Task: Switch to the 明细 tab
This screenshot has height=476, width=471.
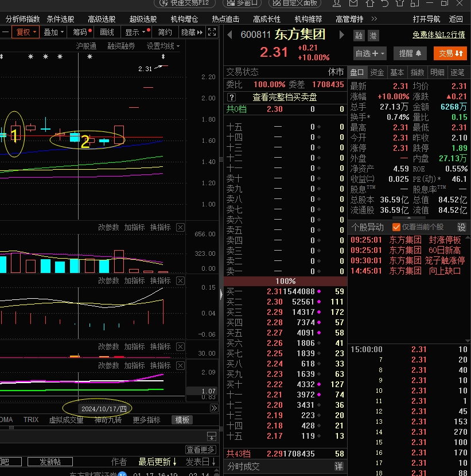Action: pyautogui.click(x=437, y=72)
